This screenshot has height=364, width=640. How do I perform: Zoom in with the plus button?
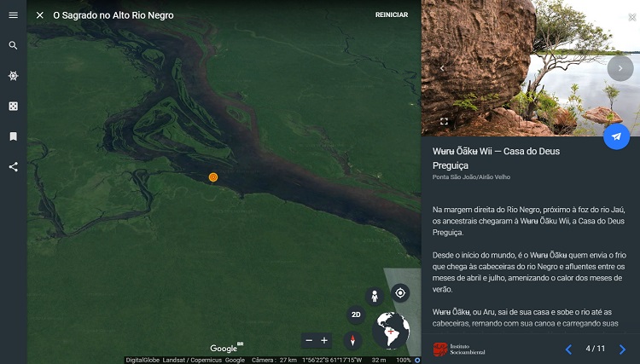pyautogui.click(x=324, y=340)
